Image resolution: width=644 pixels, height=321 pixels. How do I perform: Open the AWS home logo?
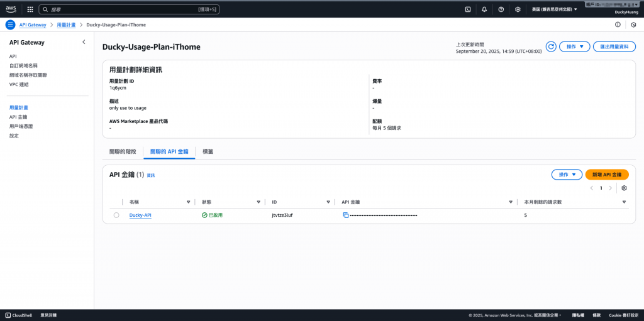[11, 9]
